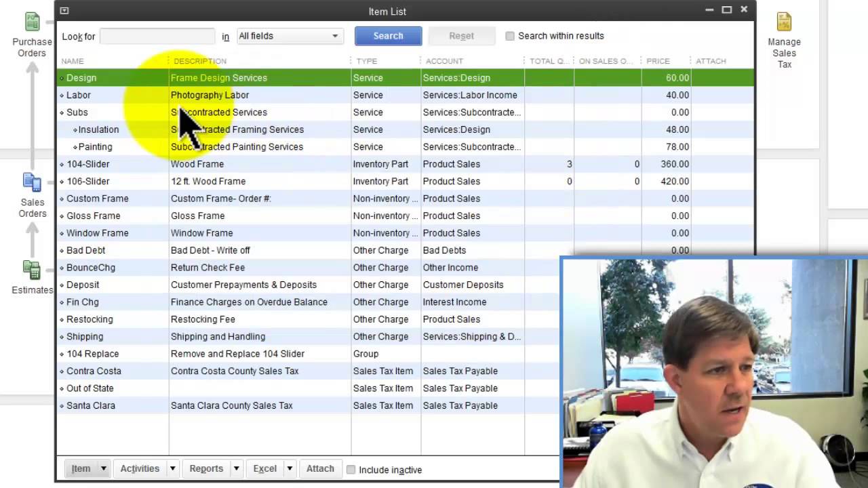Image resolution: width=868 pixels, height=488 pixels.
Task: Select the 104-Slider item
Action: (x=88, y=164)
